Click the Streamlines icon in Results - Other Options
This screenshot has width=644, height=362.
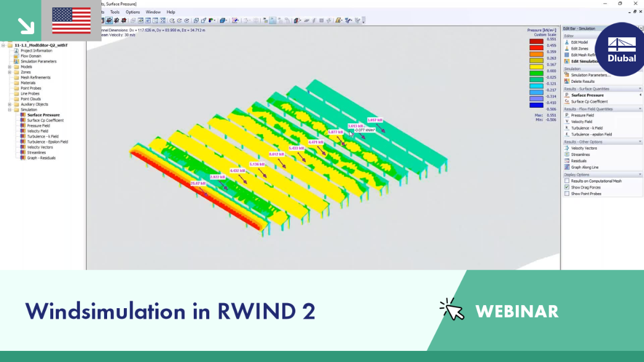[567, 155]
